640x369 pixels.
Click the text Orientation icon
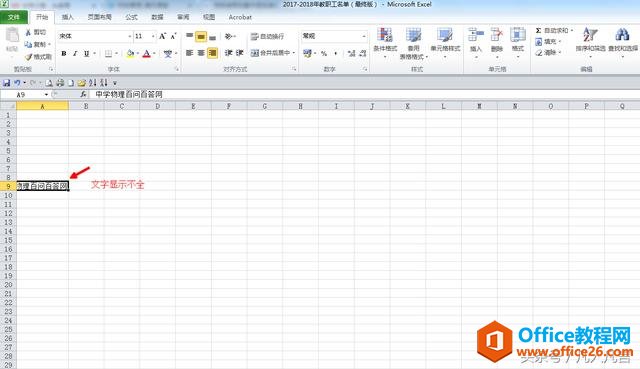tap(229, 36)
